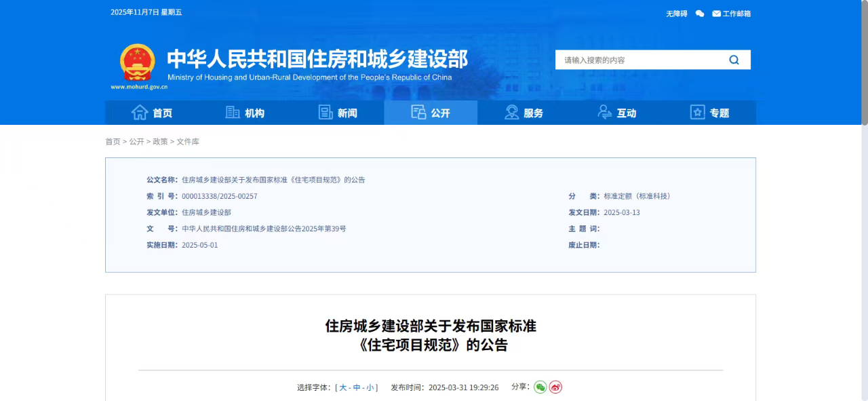Click the national emblem logo
The image size is (868, 401).
point(138,62)
